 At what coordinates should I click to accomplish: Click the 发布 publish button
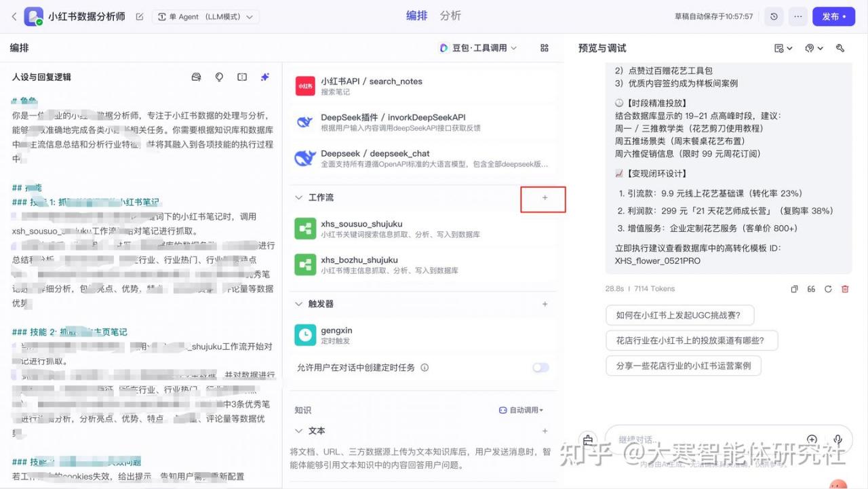[833, 16]
